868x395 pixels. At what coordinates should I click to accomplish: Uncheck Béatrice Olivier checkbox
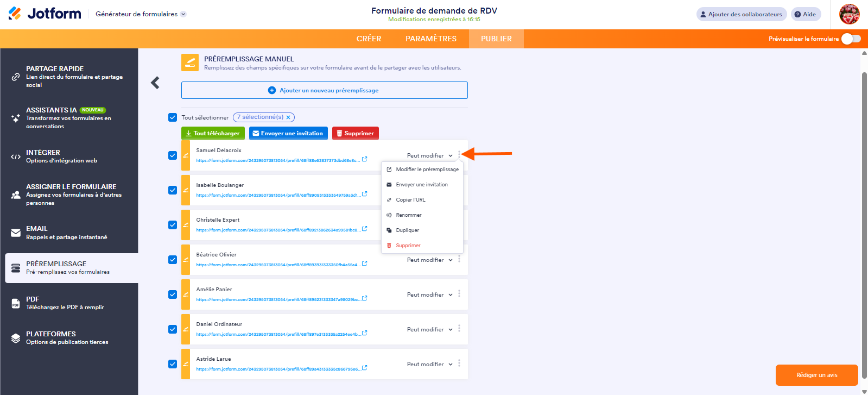(173, 260)
